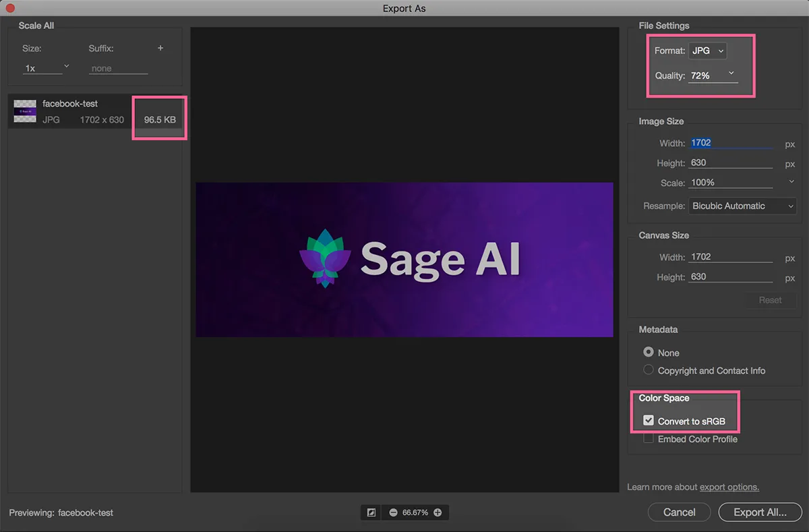Click the 66.67% zoom value
Viewport: 809px width, 532px height.
pyautogui.click(x=415, y=512)
